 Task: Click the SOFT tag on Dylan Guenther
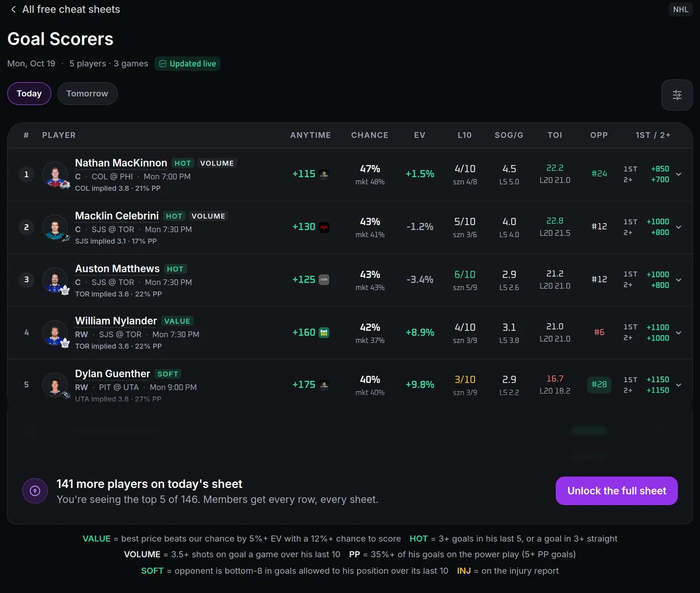pos(167,374)
